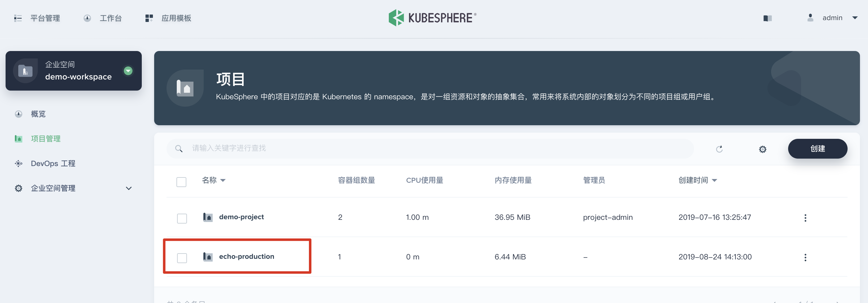
Task: Toggle the select-all checkbox in the table header
Action: coord(181,182)
